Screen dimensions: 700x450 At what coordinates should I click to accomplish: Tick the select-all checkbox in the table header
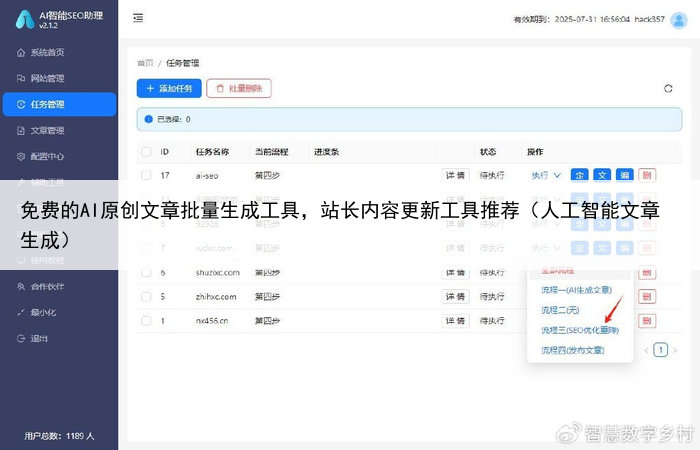point(146,152)
